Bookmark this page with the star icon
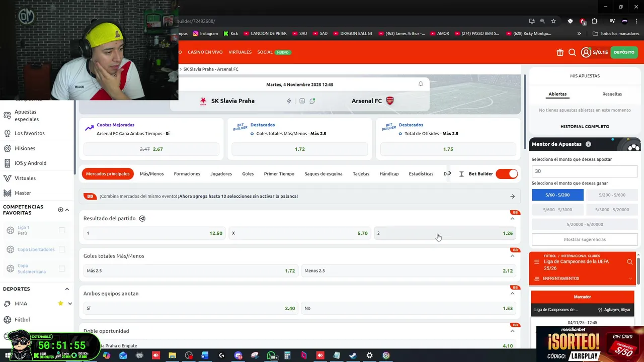The image size is (644, 362). click(x=553, y=21)
